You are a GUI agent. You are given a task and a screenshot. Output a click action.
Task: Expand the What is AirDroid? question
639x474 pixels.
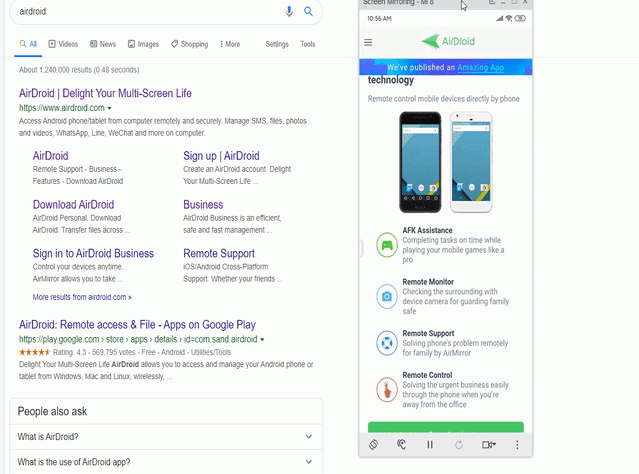pyautogui.click(x=166, y=437)
